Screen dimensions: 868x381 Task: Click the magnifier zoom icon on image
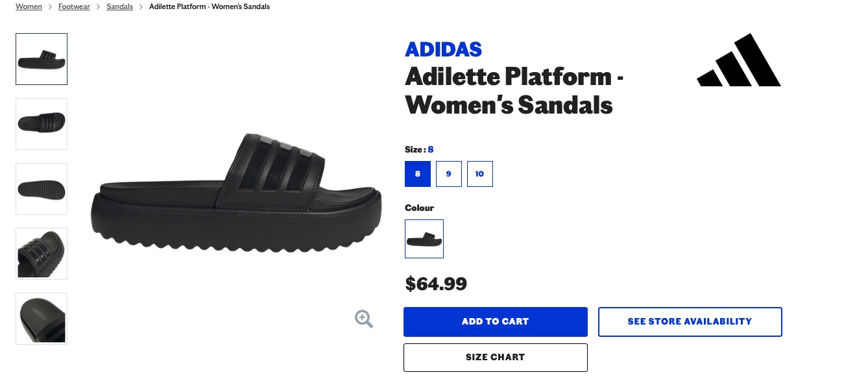tap(364, 319)
